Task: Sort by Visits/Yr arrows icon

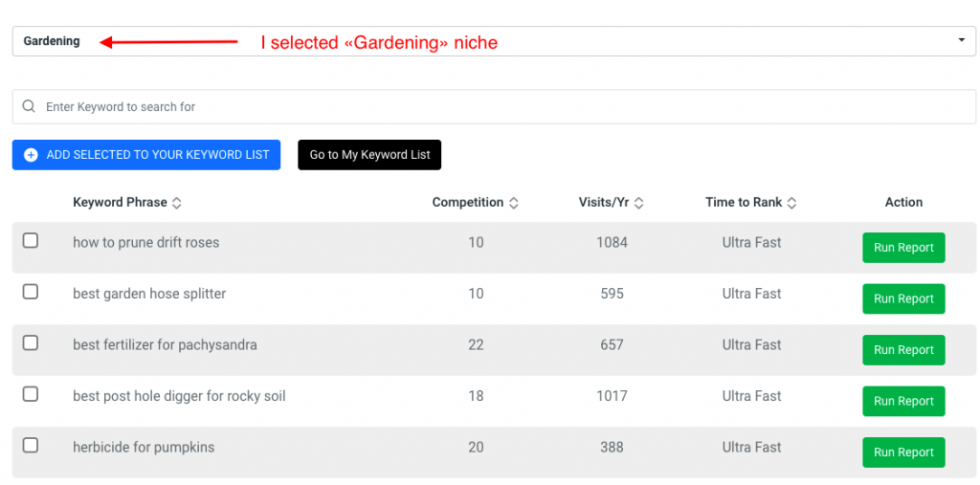Action: click(x=638, y=203)
